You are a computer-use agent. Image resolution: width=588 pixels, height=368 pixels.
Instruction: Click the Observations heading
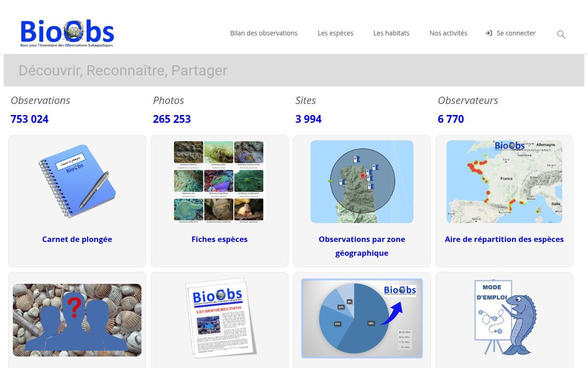pos(40,100)
